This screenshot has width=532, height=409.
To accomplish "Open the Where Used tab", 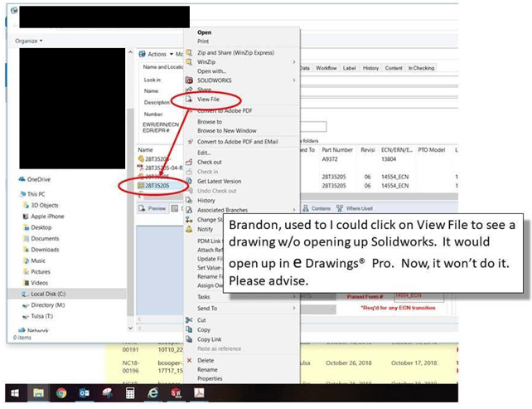I will point(355,208).
